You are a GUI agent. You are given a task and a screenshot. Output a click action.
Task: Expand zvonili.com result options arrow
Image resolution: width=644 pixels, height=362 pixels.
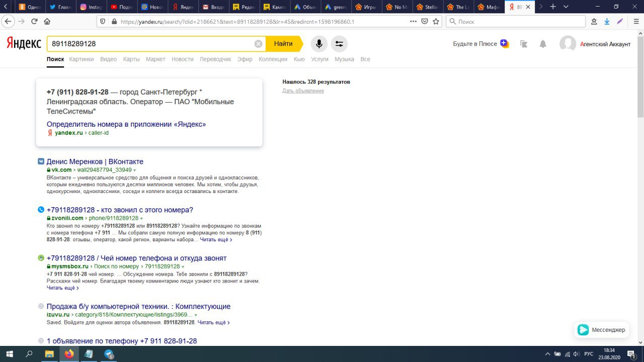(141, 219)
